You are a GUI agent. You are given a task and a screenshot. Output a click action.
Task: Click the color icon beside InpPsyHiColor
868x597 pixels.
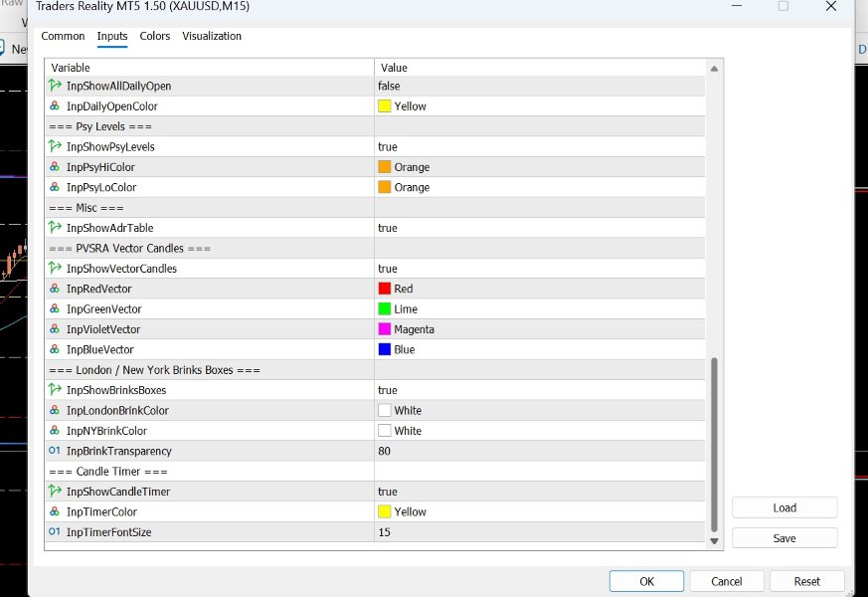pyautogui.click(x=55, y=167)
